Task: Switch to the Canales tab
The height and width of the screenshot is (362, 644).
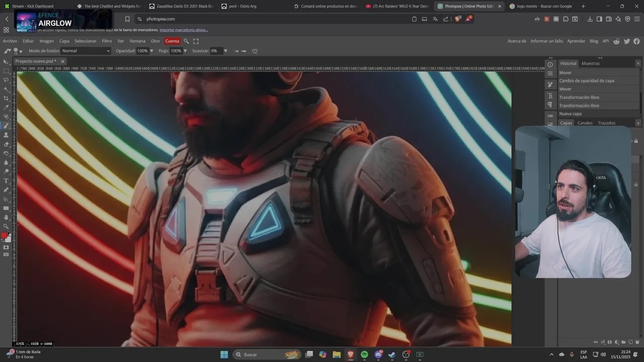Action: 585,123
